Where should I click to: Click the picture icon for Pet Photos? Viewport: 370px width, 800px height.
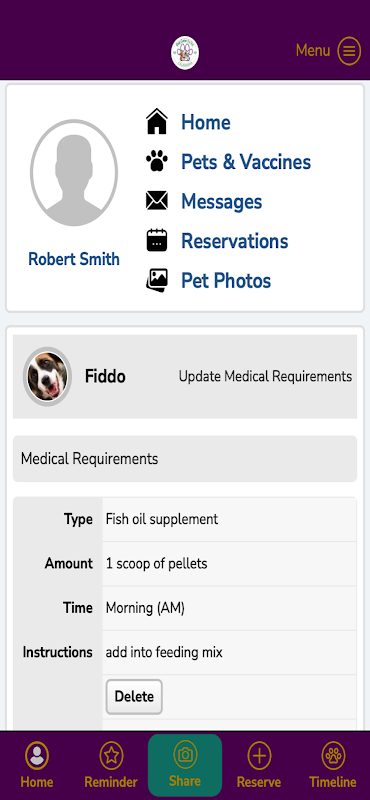pos(157,280)
